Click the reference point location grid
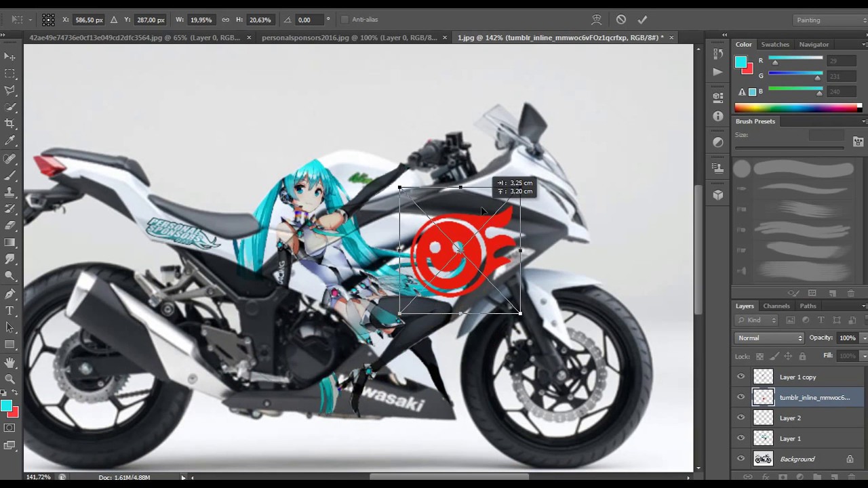 click(x=49, y=20)
